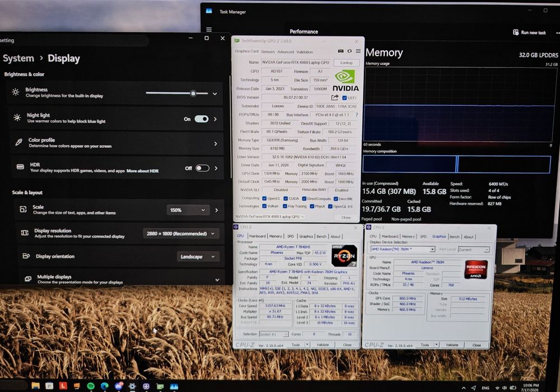This screenshot has height=392, width=560.
Task: Click the Lookup button in GPU-Z
Action: point(346,63)
